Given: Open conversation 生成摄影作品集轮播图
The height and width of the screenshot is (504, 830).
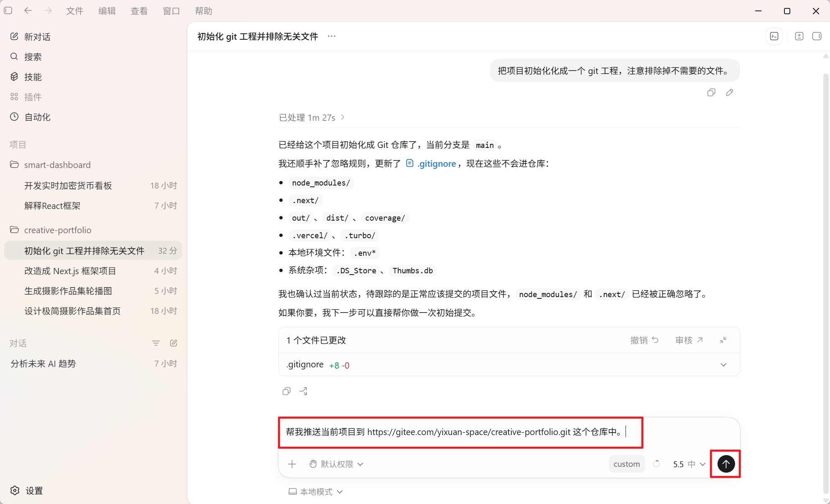Looking at the screenshot, I should (x=93, y=291).
